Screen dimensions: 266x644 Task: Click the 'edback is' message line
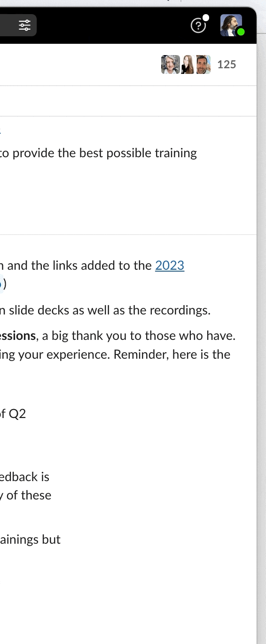24,477
